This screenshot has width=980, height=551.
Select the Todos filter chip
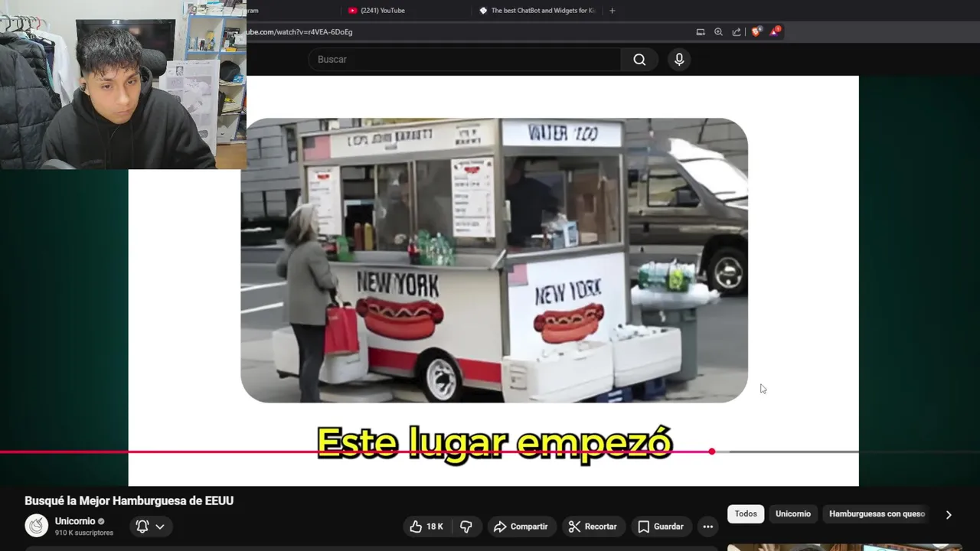tap(746, 514)
